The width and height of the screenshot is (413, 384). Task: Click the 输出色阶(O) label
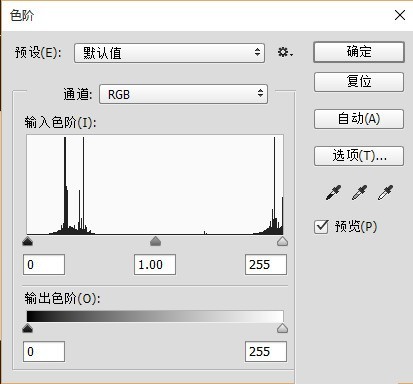coord(62,298)
